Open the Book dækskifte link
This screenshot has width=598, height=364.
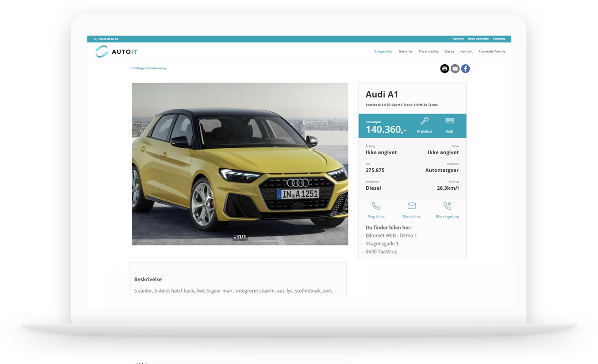pos(478,39)
